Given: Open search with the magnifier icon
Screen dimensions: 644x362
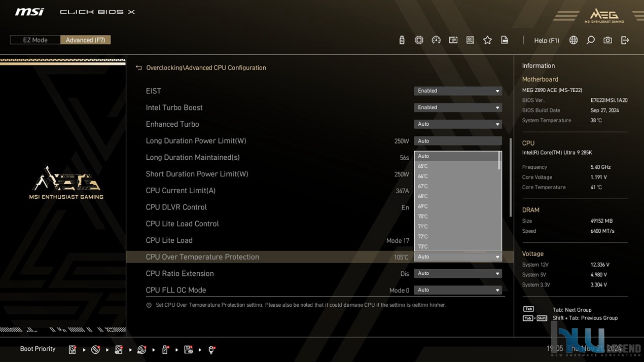Looking at the screenshot, I should pos(591,40).
